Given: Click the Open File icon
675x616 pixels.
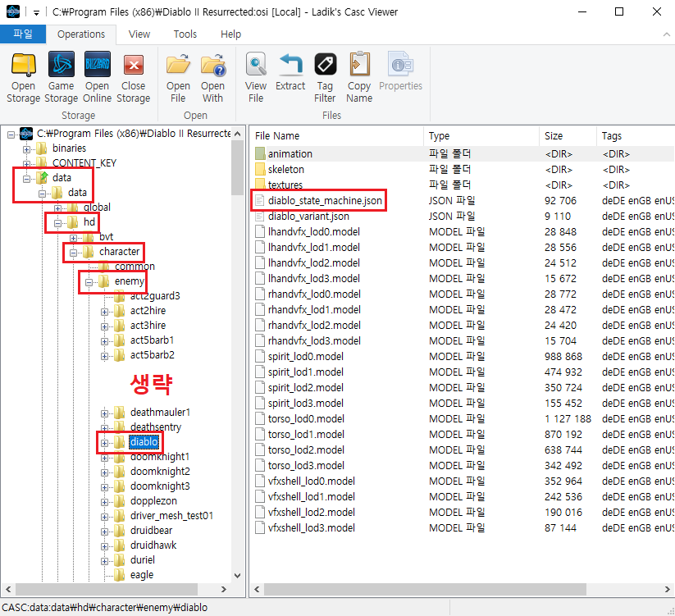Looking at the screenshot, I should [x=178, y=65].
